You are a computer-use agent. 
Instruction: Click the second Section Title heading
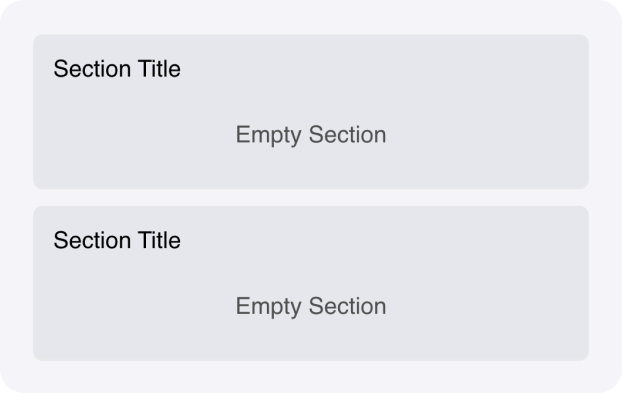click(x=117, y=240)
